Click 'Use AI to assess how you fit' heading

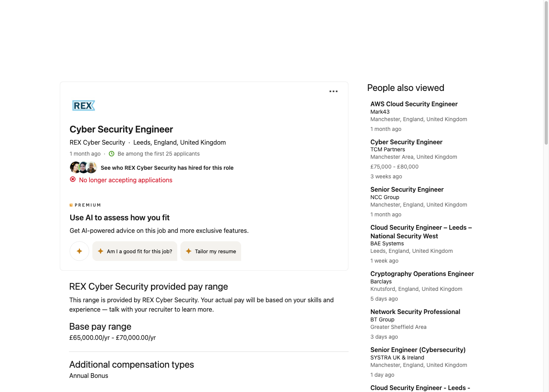(120, 218)
